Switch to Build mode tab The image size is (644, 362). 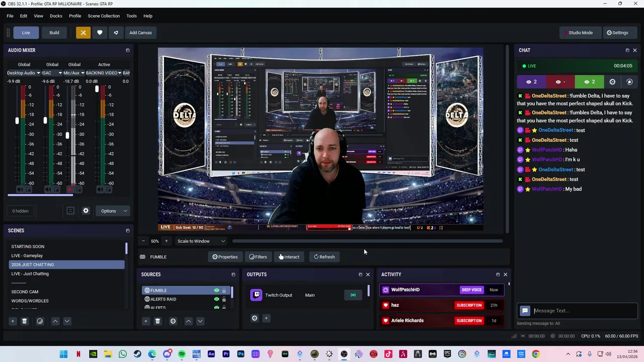54,33
